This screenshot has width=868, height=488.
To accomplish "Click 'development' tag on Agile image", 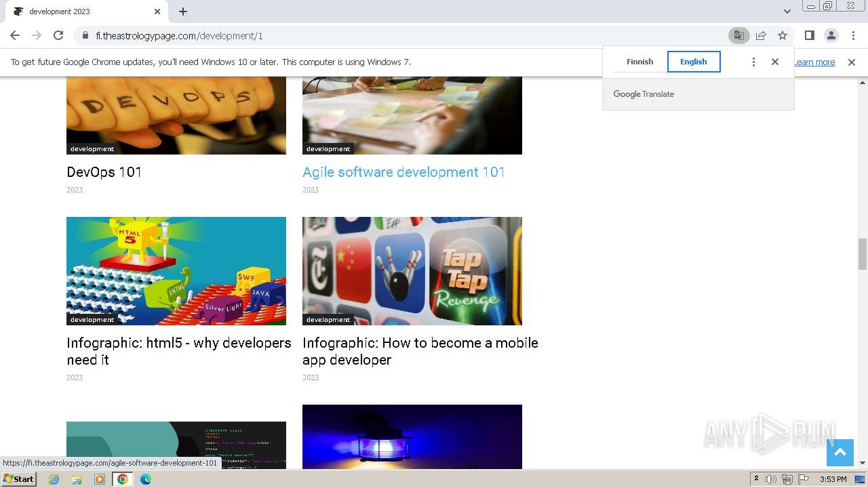I will 328,149.
